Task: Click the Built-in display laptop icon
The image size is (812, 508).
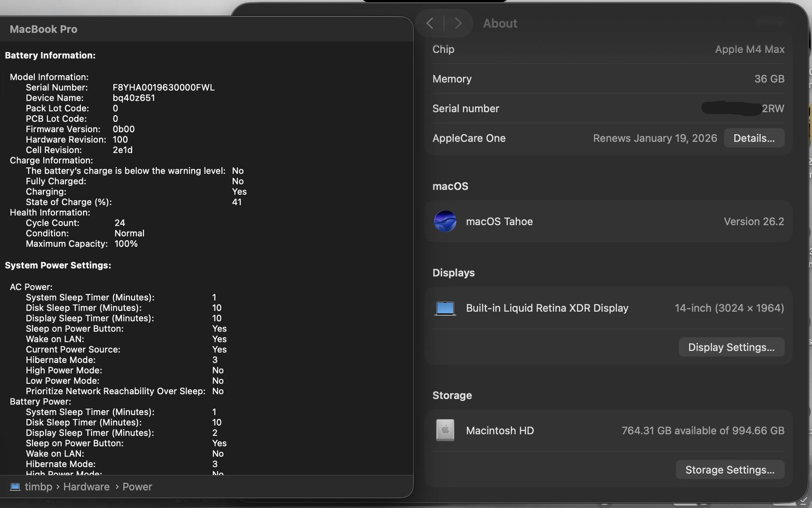Action: tap(445, 309)
